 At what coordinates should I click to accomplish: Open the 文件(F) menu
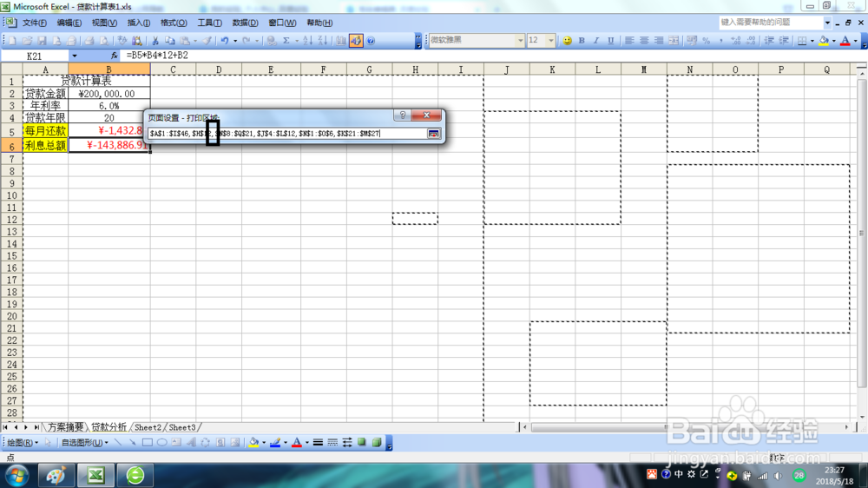point(35,23)
